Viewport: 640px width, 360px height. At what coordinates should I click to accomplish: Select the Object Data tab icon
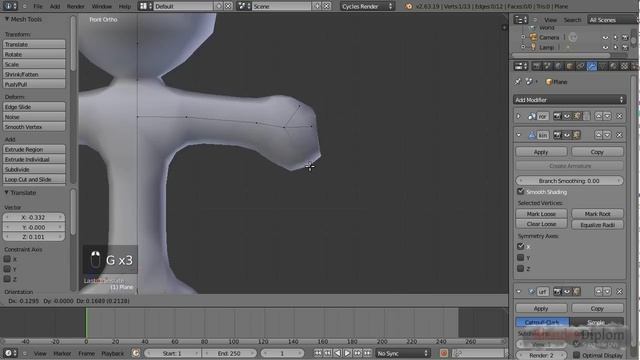pyautogui.click(x=602, y=66)
